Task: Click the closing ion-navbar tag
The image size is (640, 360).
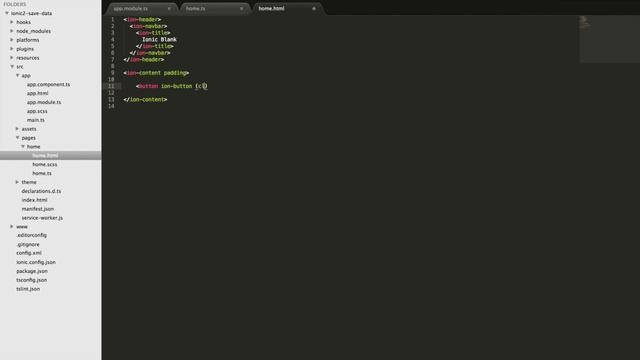Action: click(150, 53)
